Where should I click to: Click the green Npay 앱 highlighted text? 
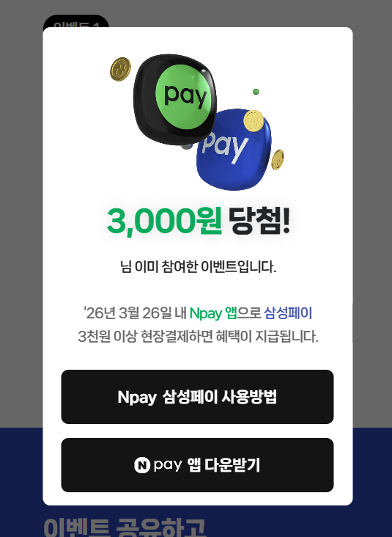[213, 313]
